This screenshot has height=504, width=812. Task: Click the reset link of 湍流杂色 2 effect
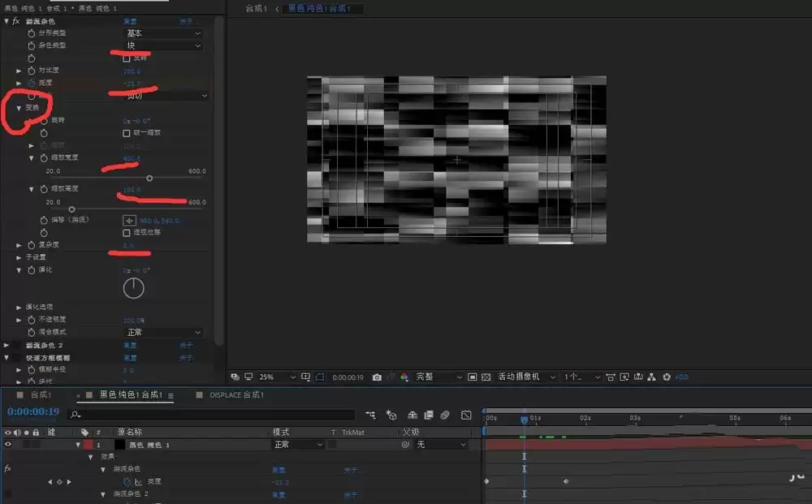tap(130, 345)
